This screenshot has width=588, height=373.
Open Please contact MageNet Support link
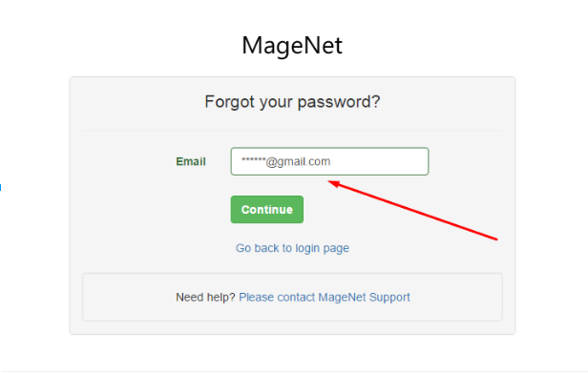(325, 297)
